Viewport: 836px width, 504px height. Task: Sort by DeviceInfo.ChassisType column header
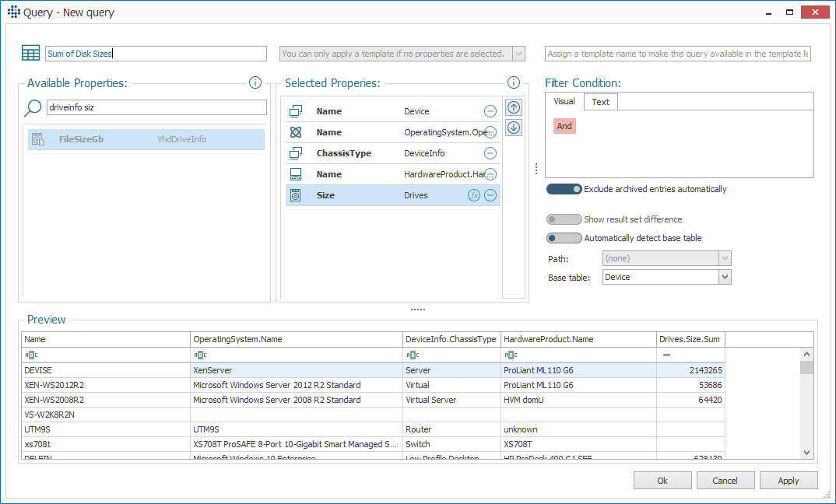pos(451,339)
